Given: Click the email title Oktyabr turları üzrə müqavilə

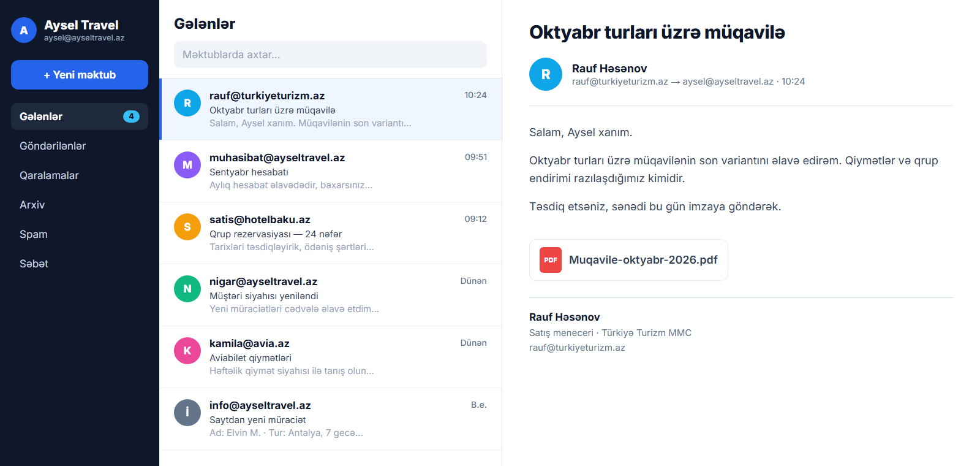Looking at the screenshot, I should point(657,32).
